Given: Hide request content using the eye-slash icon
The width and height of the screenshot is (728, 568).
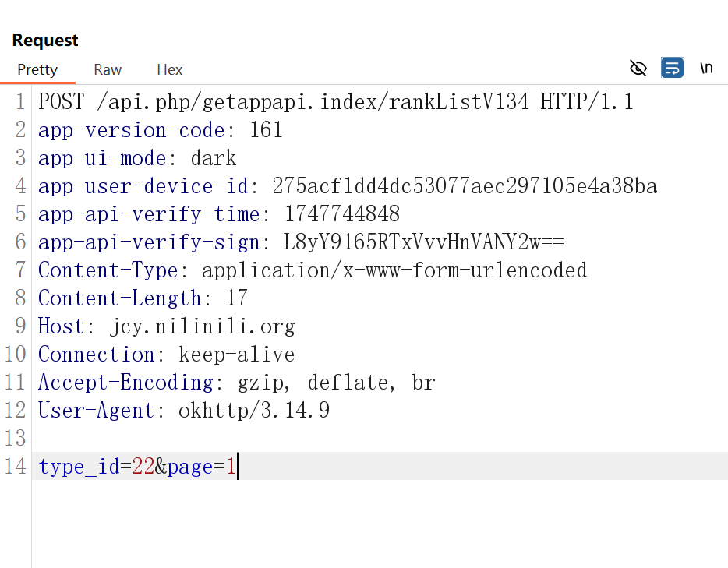Looking at the screenshot, I should pos(638,68).
